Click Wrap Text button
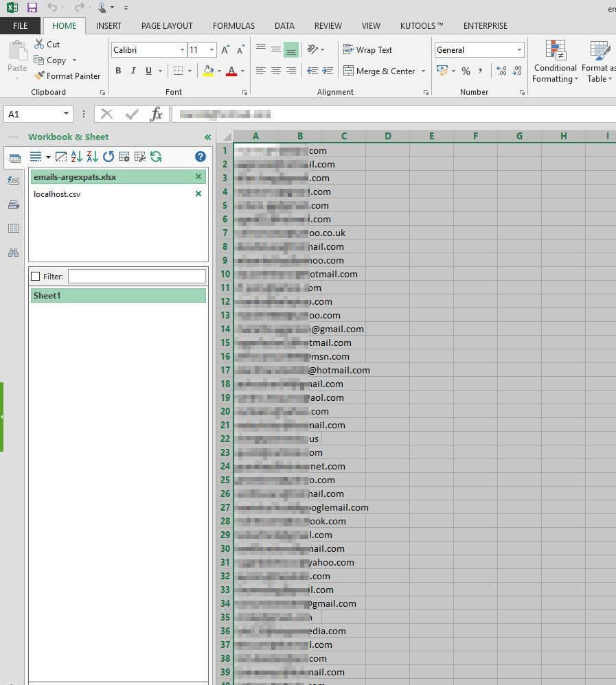This screenshot has width=616, height=685. [367, 50]
